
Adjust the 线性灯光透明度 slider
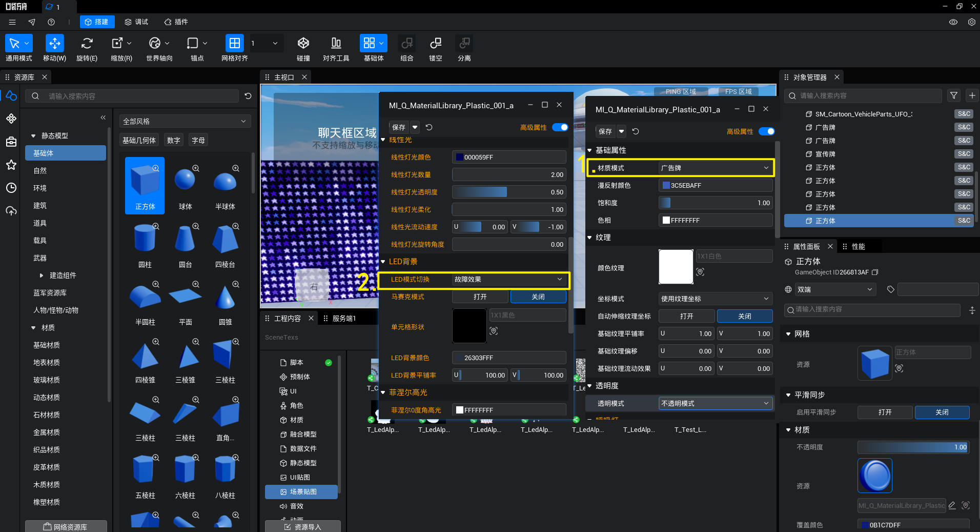[509, 192]
